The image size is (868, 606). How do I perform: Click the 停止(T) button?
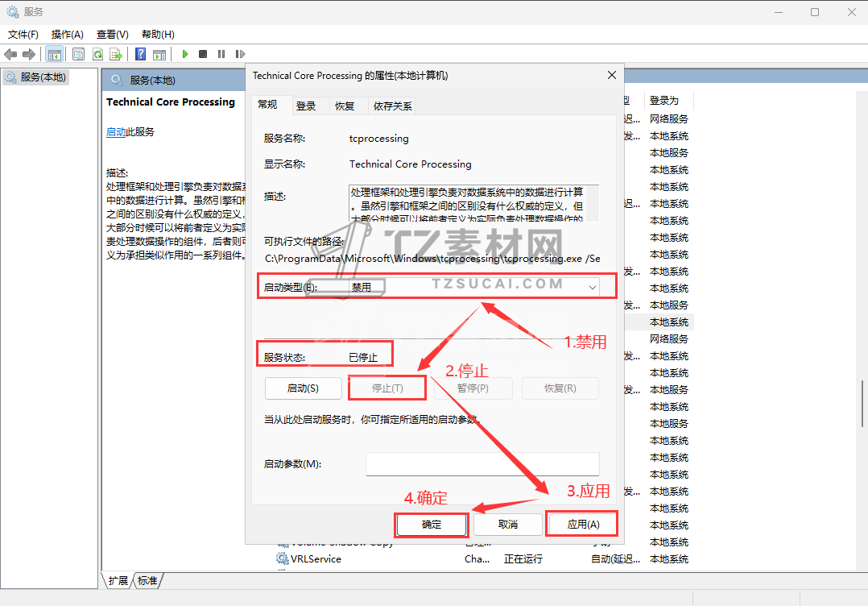387,388
